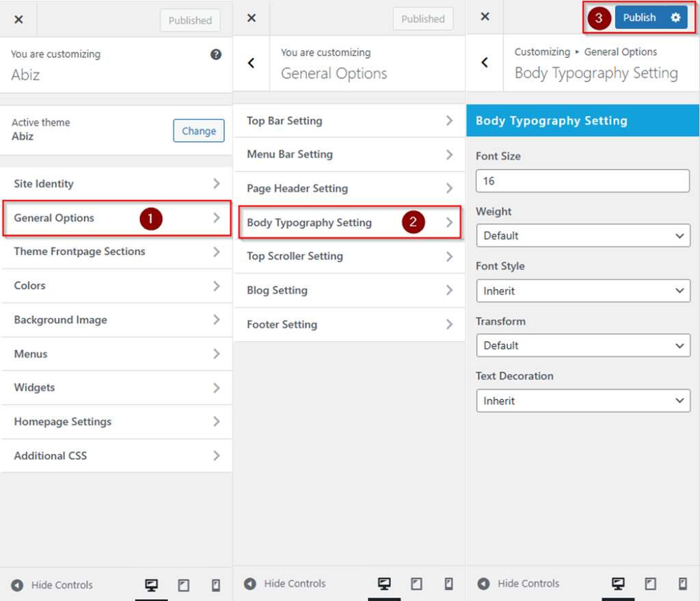Click the Publish settings gear icon

tap(675, 18)
